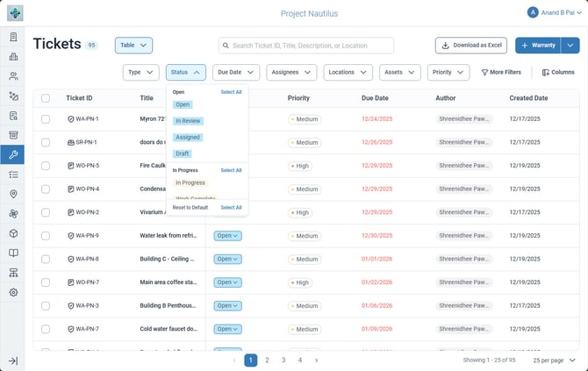588x371 pixels.
Task: Open the arrow next to Warranty button
Action: (x=570, y=46)
